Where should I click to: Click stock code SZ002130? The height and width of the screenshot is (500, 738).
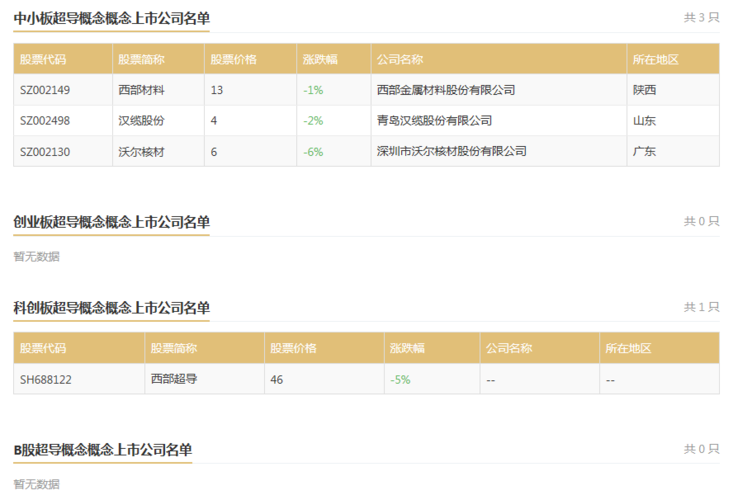tap(45, 152)
